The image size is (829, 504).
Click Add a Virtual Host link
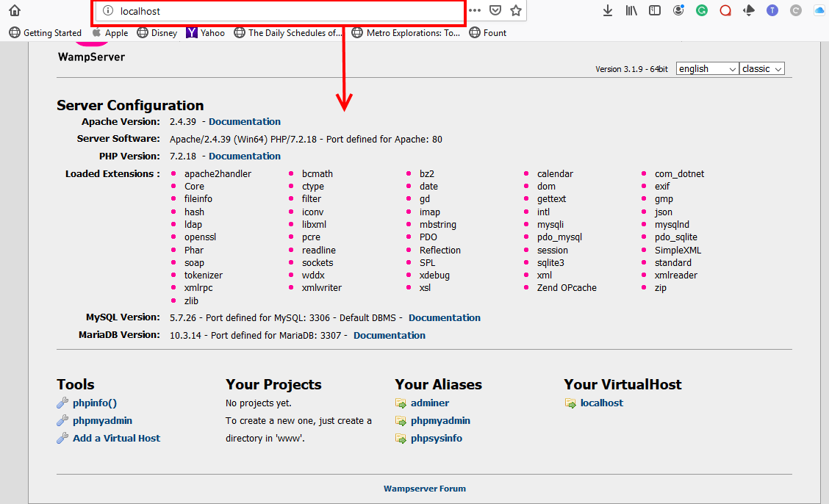coord(116,438)
